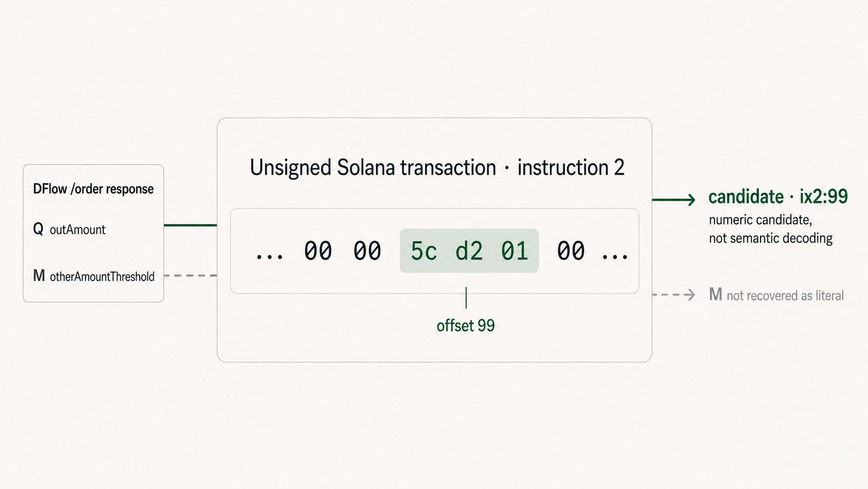Viewport: 868px width, 489px height.
Task: Select the Q outAmount label
Action: click(69, 229)
